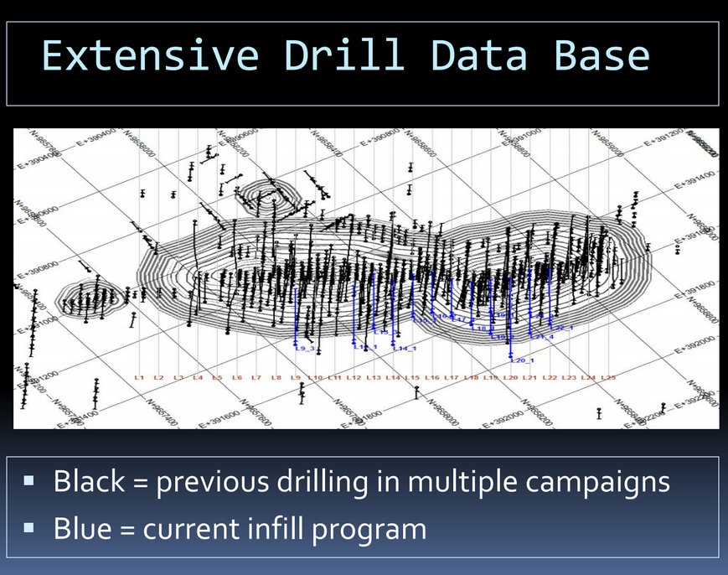The image size is (728, 575).
Task: Select the "Blue = current infill program" bullet
Action: pos(240,529)
